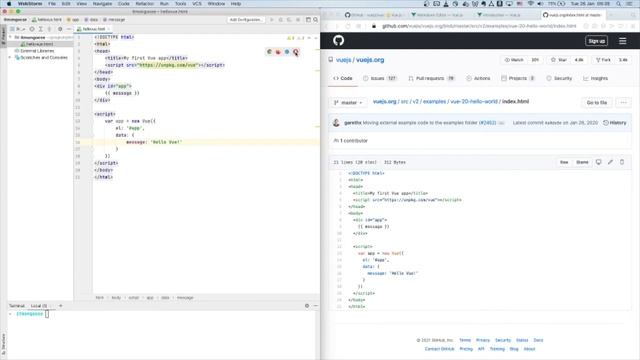Open GitHub Issues tab

click(380, 78)
